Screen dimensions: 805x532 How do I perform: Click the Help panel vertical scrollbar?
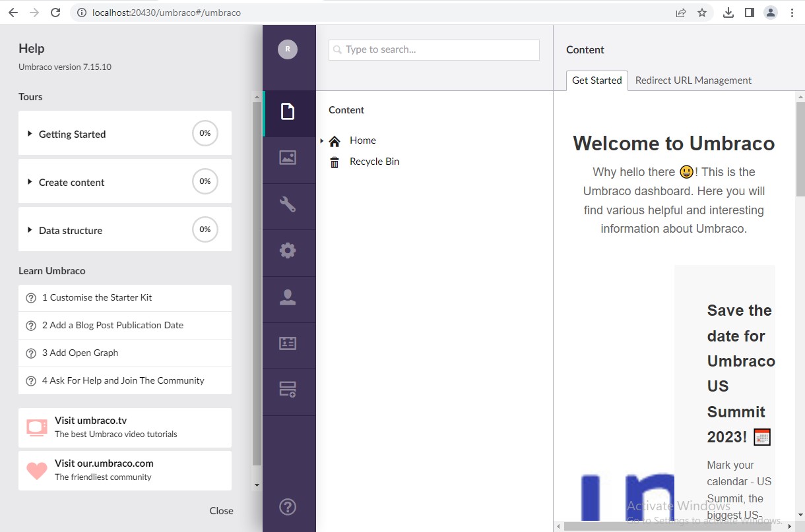click(257, 283)
